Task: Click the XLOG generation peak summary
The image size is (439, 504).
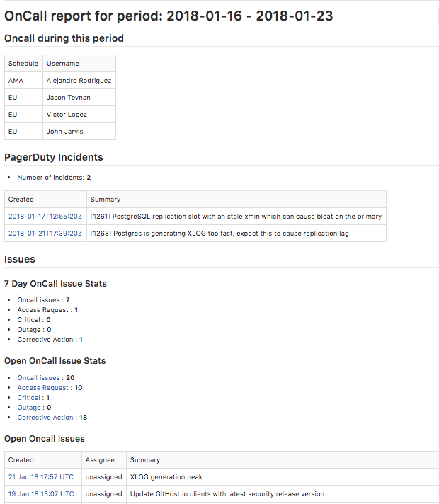Action: point(166,477)
